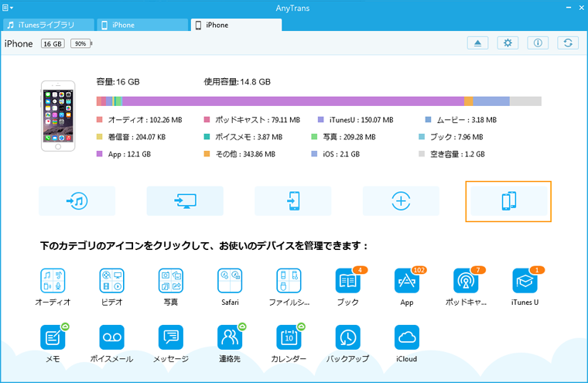Click the iPhone device thumbnail image
Screen dimensions: 588x383
coord(58,116)
